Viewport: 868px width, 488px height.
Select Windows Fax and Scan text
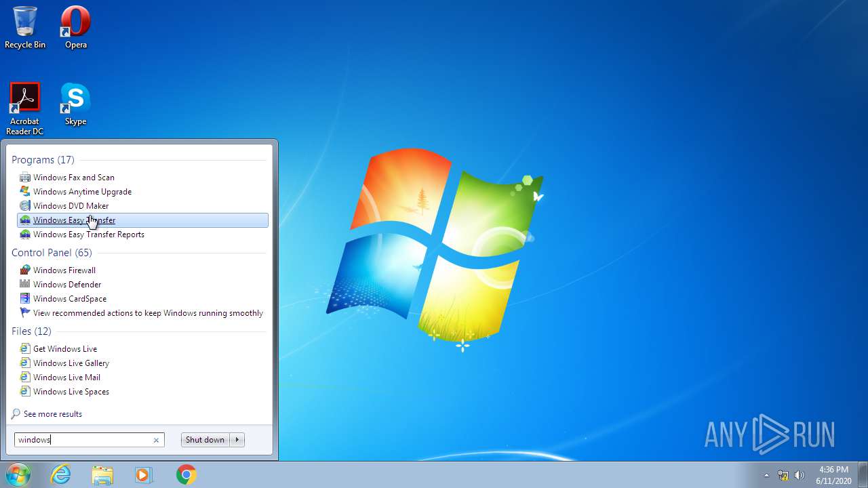pos(74,178)
